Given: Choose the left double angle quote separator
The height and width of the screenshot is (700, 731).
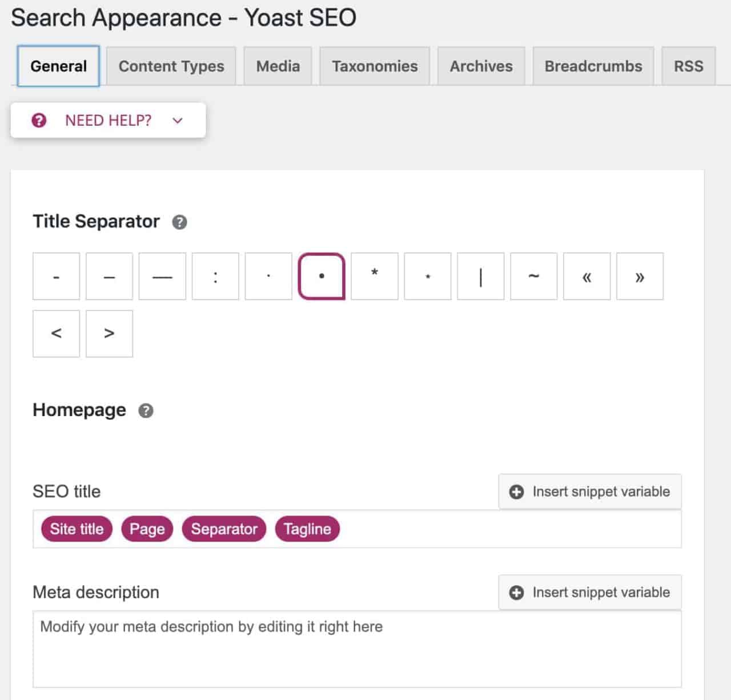Looking at the screenshot, I should tap(587, 277).
